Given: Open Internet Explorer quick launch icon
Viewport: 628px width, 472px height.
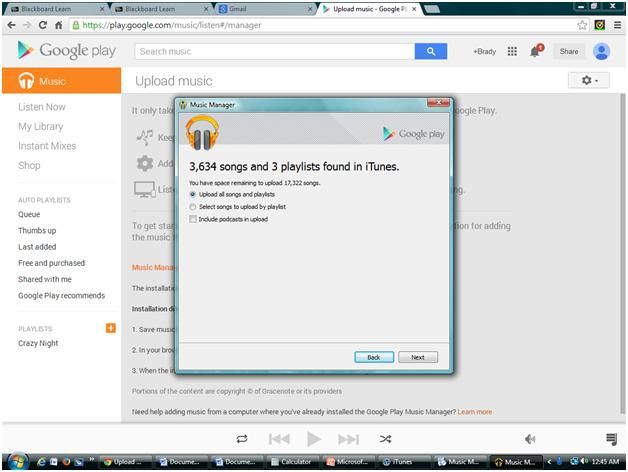Looking at the screenshot, I should click(41, 462).
